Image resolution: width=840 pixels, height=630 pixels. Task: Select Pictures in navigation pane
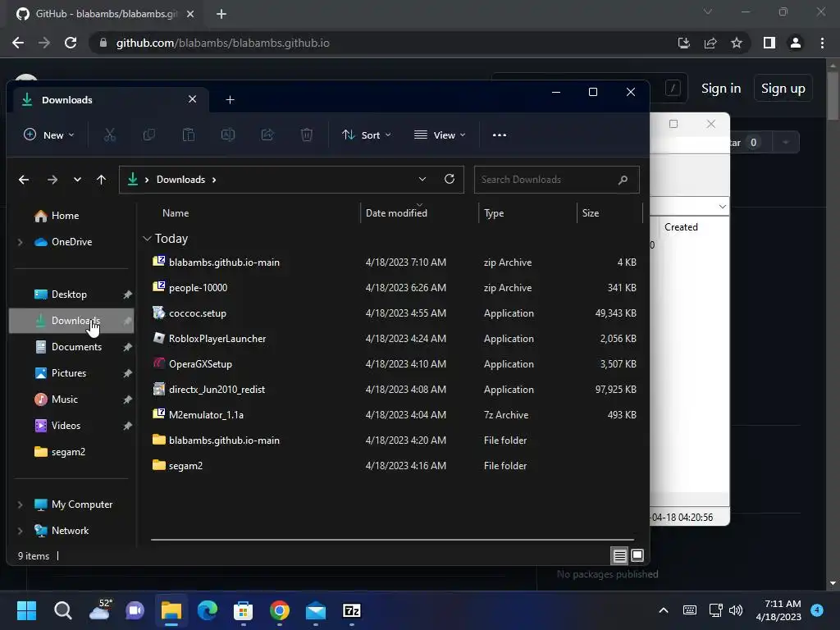click(71, 373)
